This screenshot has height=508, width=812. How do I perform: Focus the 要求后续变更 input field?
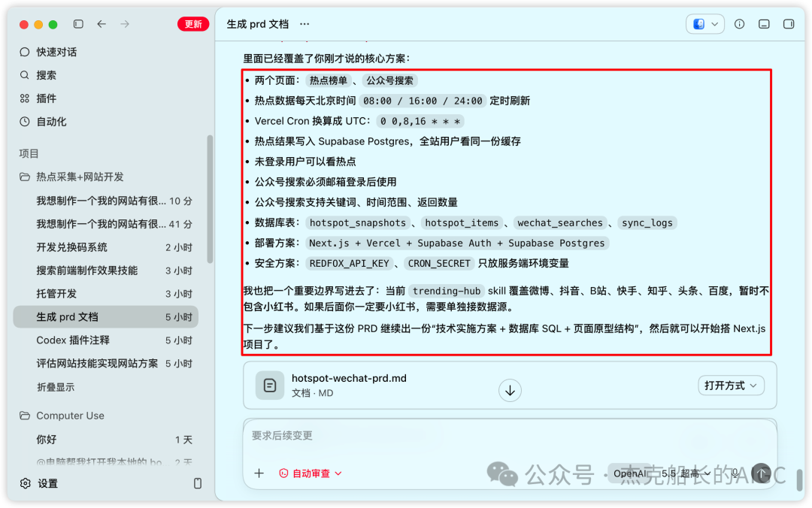pos(510,436)
